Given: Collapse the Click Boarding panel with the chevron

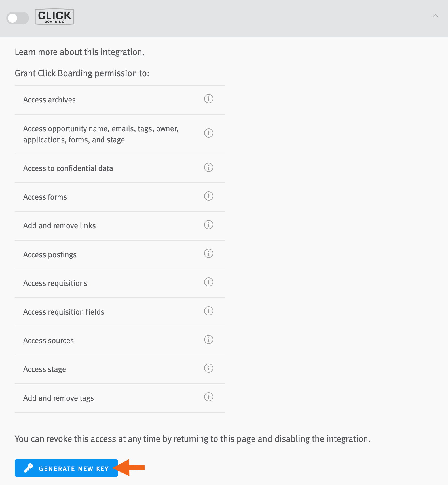Looking at the screenshot, I should 436,16.
